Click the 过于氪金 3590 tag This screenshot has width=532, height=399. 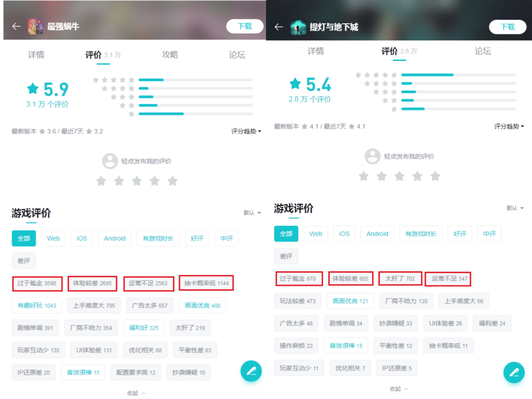click(37, 283)
